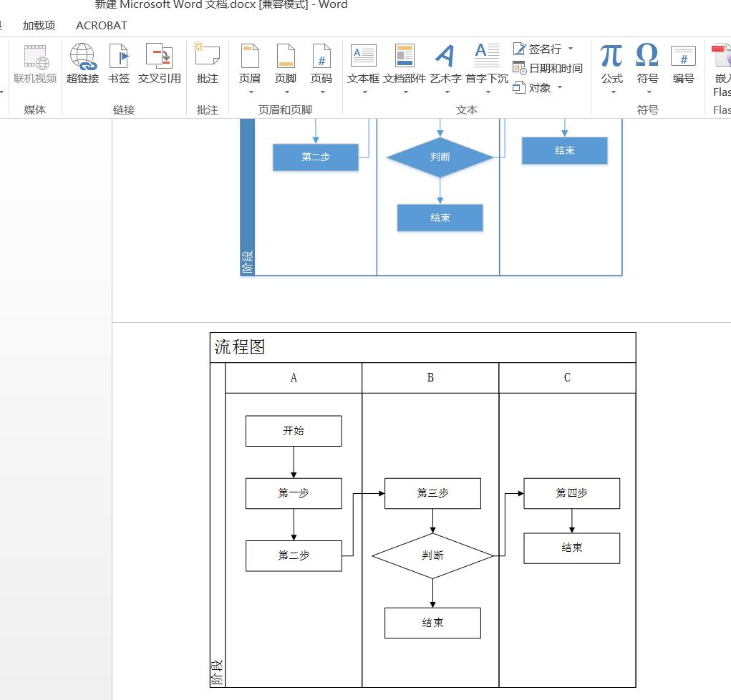This screenshot has height=700, width=731.
Task: Open the 交叉引用 cross-reference dialog
Action: [159, 64]
